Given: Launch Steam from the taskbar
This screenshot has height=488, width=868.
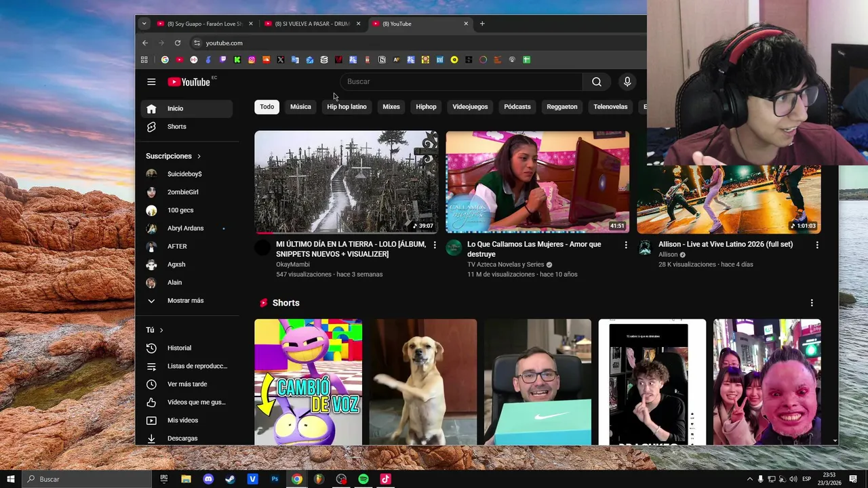Looking at the screenshot, I should pyautogui.click(x=230, y=479).
